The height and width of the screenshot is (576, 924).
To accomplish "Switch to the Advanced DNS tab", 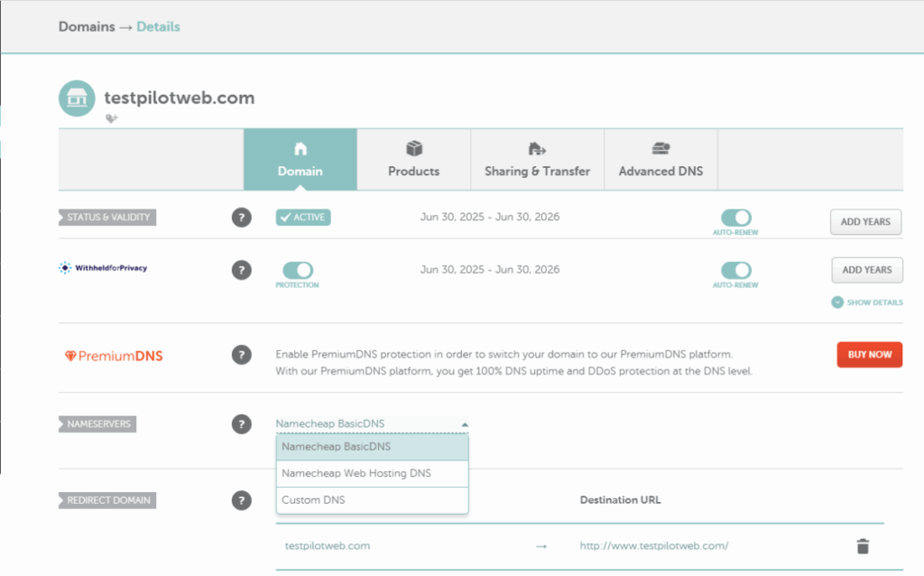I will [661, 160].
